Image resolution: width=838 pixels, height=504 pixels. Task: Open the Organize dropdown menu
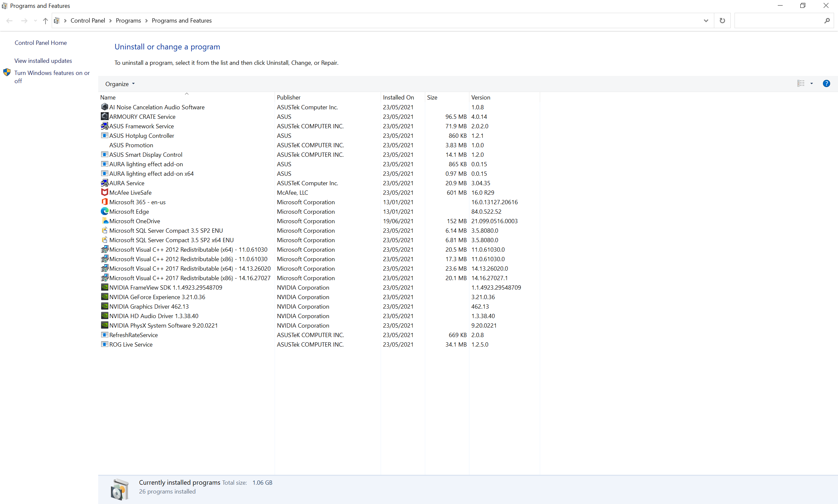120,84
